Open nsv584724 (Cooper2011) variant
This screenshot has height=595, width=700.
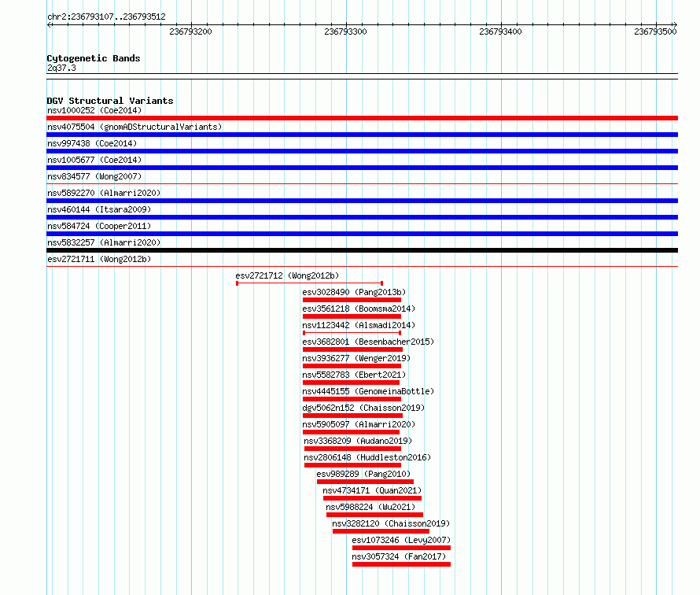click(x=99, y=226)
